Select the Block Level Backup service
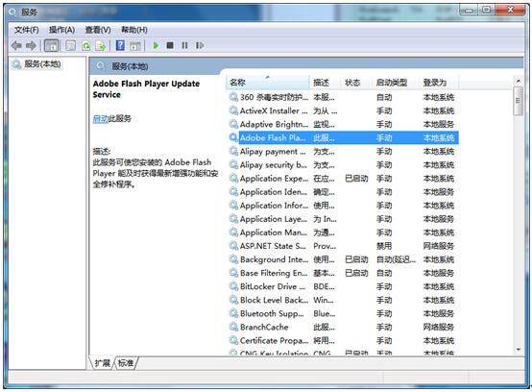532x392 pixels. tap(343, 301)
